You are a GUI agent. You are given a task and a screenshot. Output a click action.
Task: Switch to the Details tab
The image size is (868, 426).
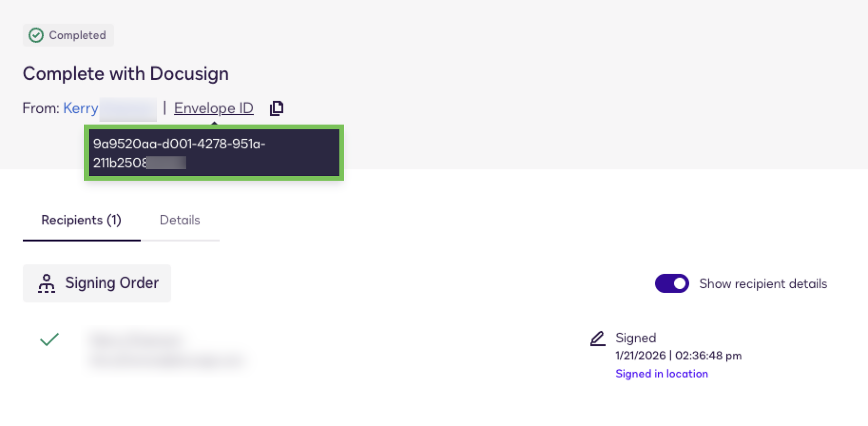pyautogui.click(x=180, y=220)
